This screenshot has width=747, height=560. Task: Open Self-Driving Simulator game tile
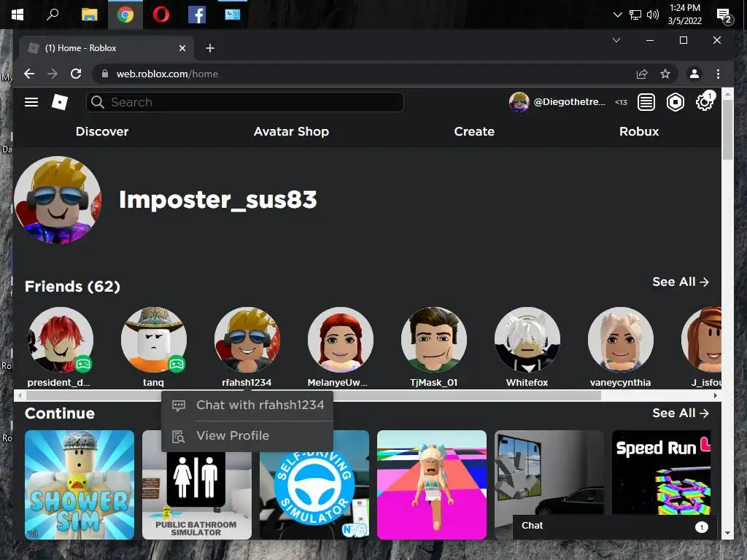314,495
